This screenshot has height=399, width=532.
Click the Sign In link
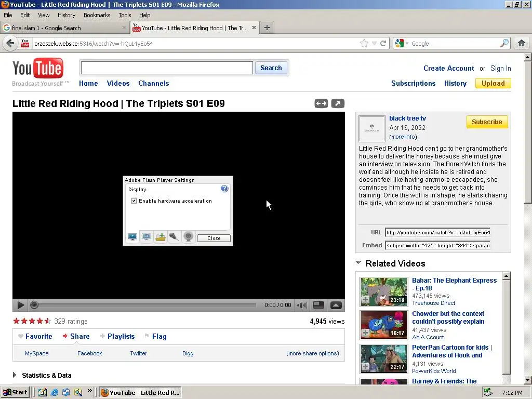500,68
